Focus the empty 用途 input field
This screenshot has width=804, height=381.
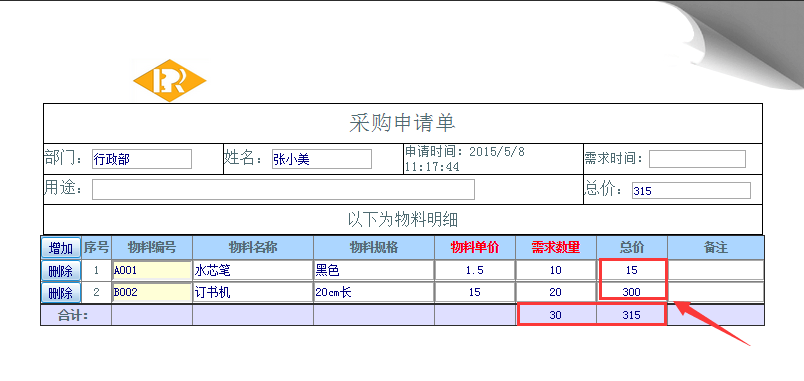pyautogui.click(x=283, y=189)
